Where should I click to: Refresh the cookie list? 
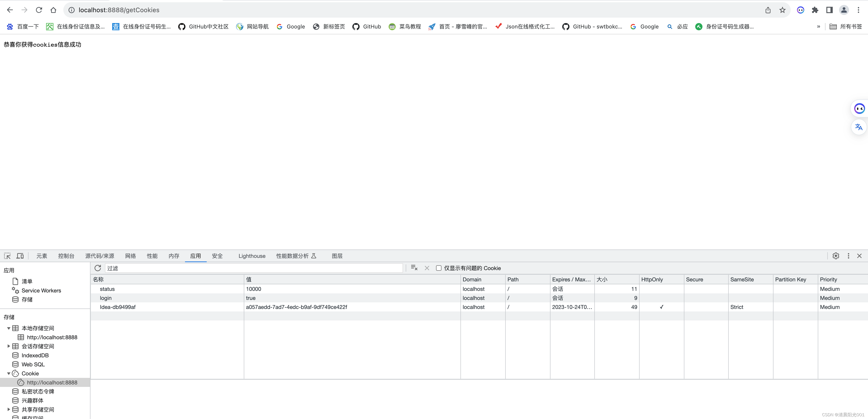pyautogui.click(x=98, y=268)
